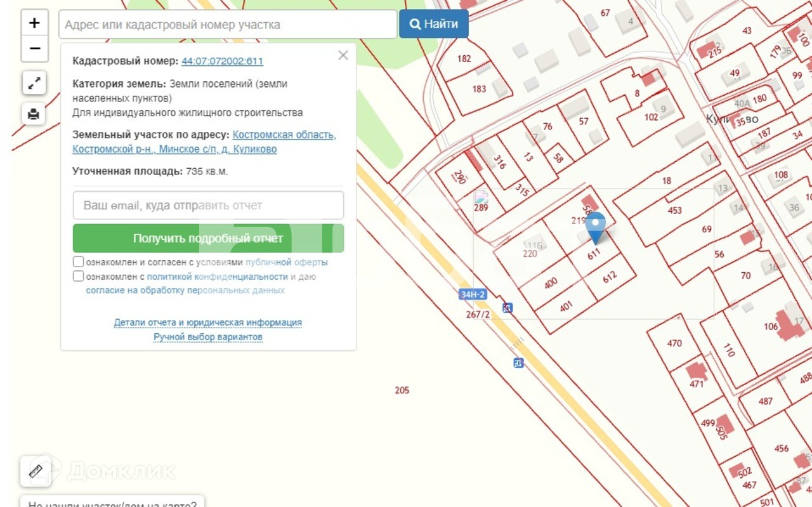This screenshot has width=812, height=507.
Task: Select parcel 67 on the map
Action: click(x=605, y=13)
